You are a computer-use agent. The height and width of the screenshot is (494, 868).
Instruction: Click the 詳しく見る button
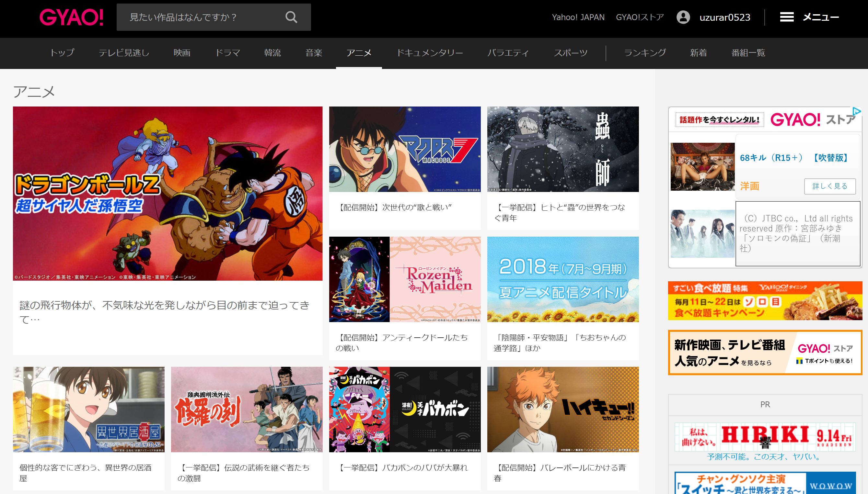pos(830,186)
